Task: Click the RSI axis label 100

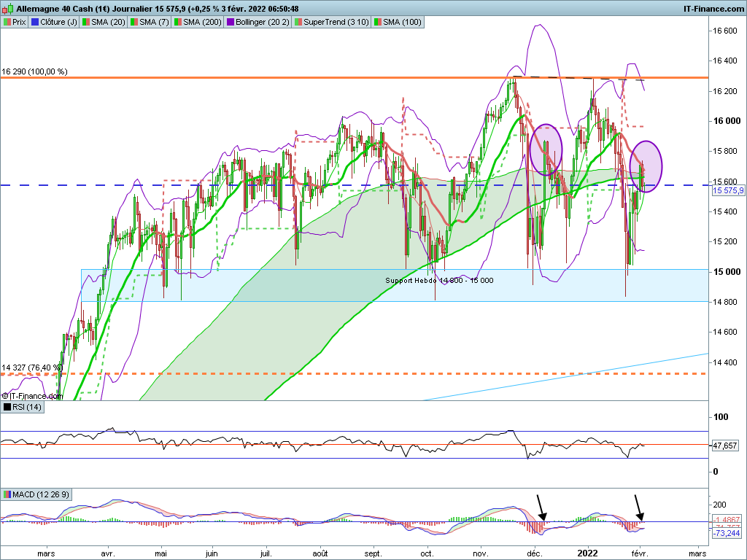Action: (x=721, y=417)
